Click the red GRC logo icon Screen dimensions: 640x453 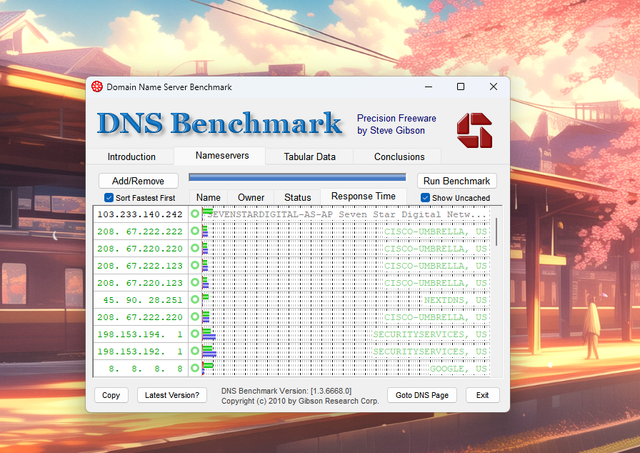point(474,130)
